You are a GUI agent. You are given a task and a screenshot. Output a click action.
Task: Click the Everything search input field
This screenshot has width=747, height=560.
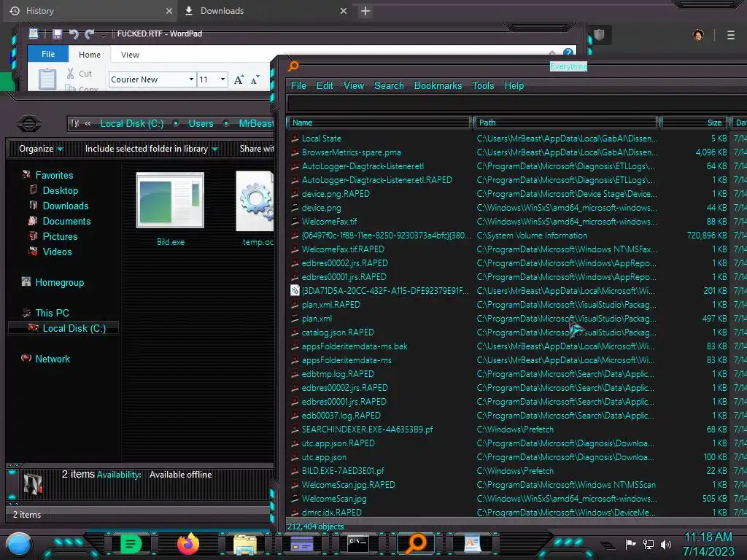(517, 104)
